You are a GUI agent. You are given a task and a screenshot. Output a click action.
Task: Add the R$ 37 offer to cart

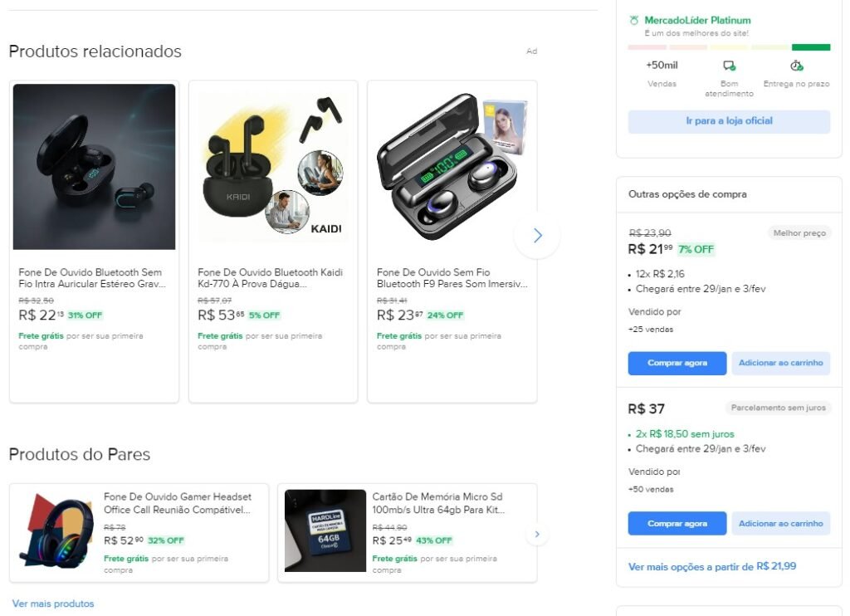(x=780, y=524)
